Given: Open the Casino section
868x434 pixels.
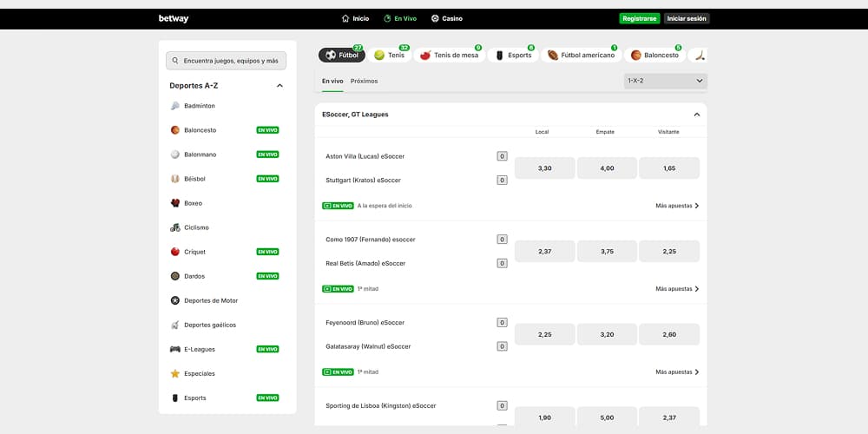Looking at the screenshot, I should (x=447, y=19).
